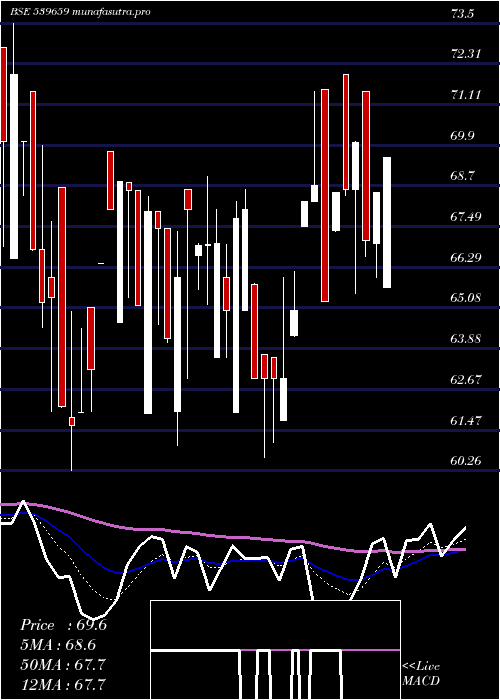Click the 66.29 price axis label
The height and width of the screenshot is (700, 500).
[x=466, y=258]
